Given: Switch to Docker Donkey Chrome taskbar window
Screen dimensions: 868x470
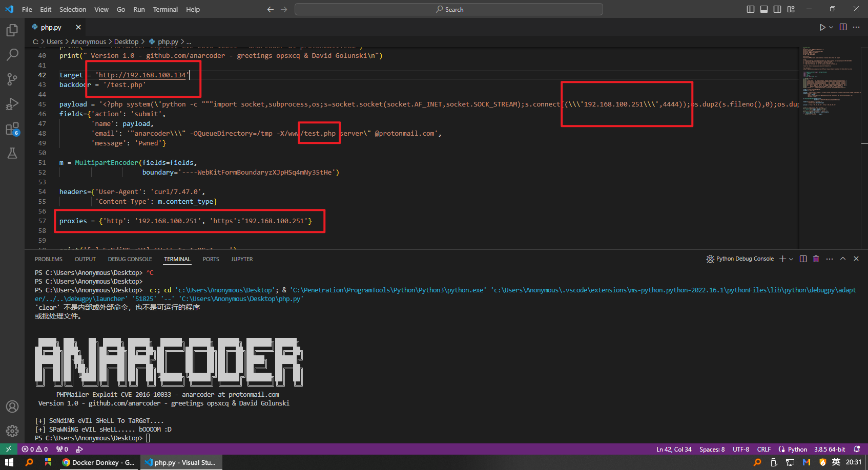Looking at the screenshot, I should (x=98, y=462).
